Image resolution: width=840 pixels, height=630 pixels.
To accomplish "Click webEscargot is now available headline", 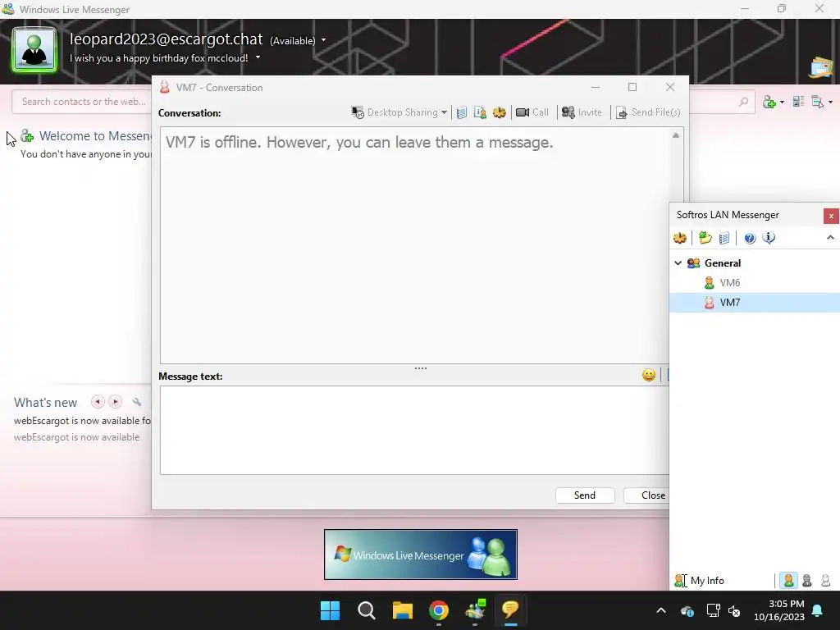I will [x=83, y=421].
